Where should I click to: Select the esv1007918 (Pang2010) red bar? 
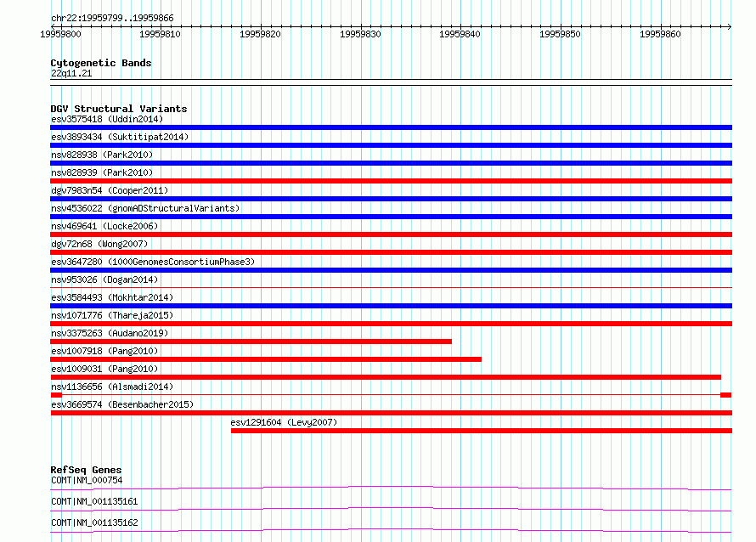[266, 359]
